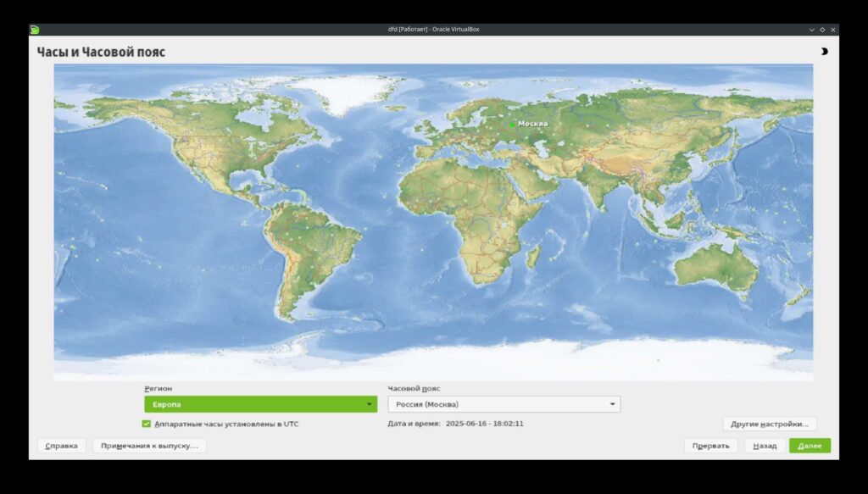This screenshot has height=494, width=868.
Task: Open the Регион dropdown showing Европа
Action: (x=261, y=404)
